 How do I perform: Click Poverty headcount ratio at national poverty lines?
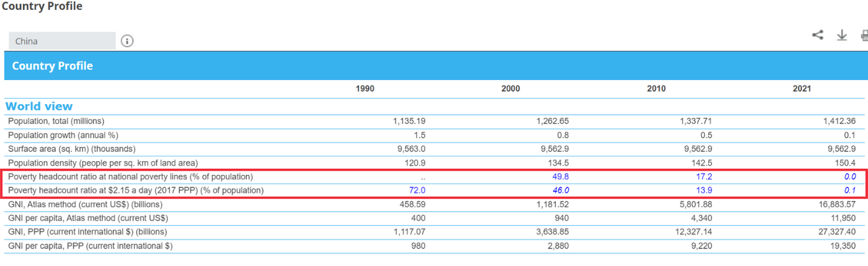131,177
